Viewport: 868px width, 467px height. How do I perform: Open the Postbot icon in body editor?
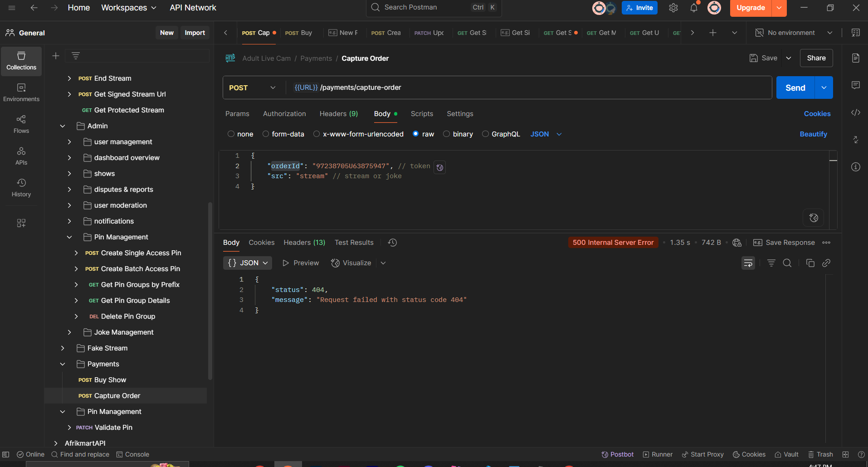click(x=814, y=218)
